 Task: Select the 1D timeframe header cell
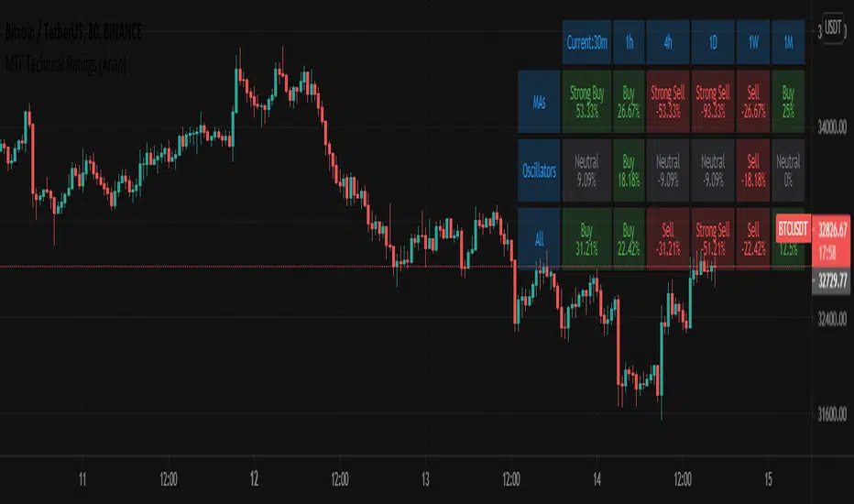(712, 43)
